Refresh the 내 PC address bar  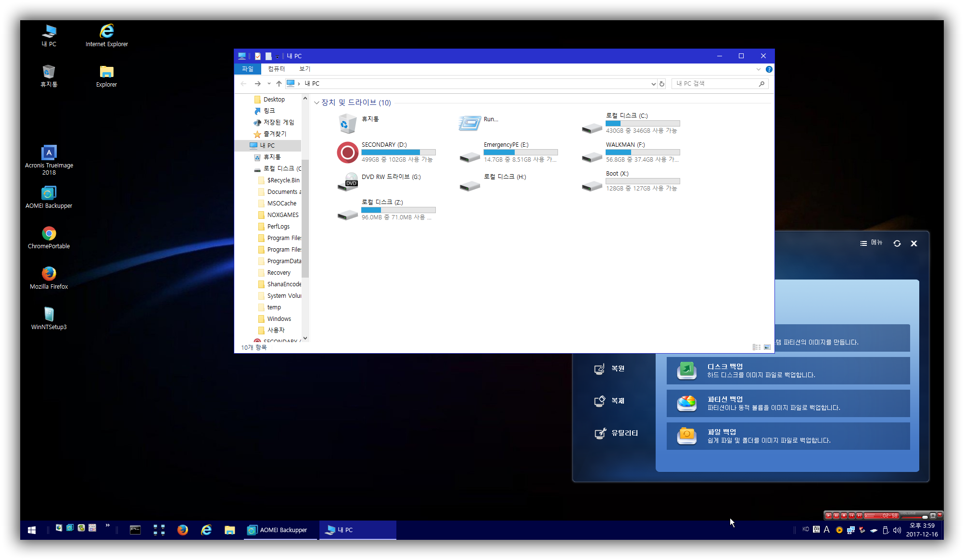[x=662, y=84]
